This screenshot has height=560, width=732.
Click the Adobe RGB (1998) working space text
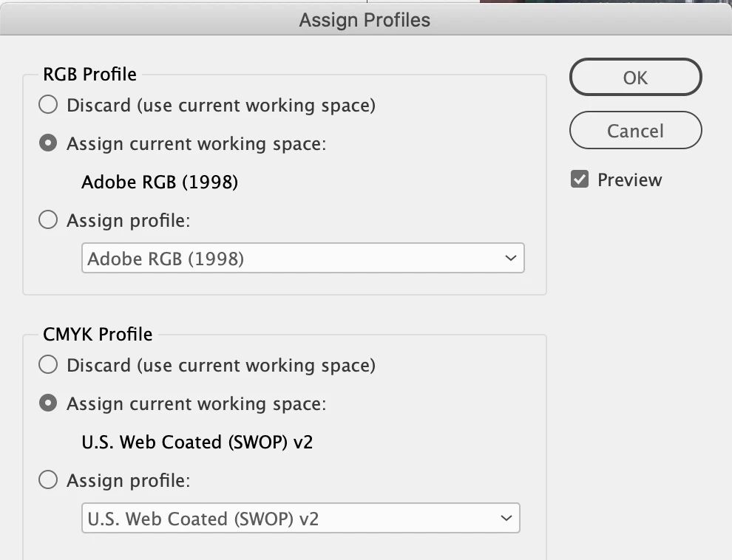[x=160, y=182]
